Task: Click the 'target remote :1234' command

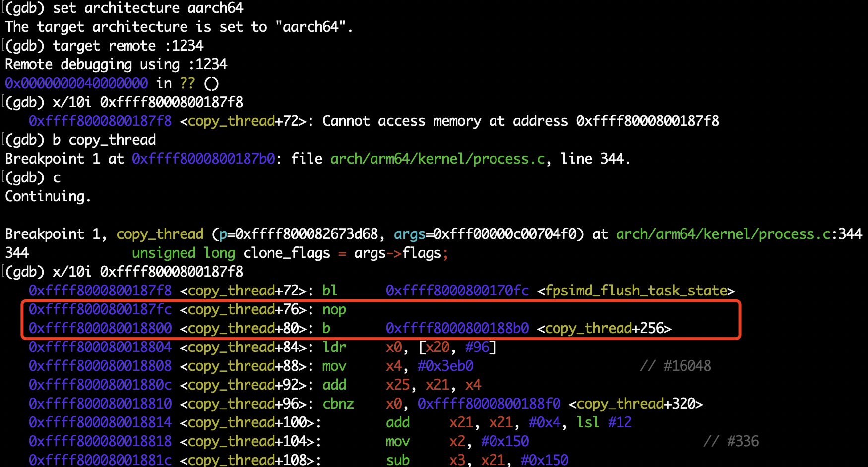Action: point(128,46)
